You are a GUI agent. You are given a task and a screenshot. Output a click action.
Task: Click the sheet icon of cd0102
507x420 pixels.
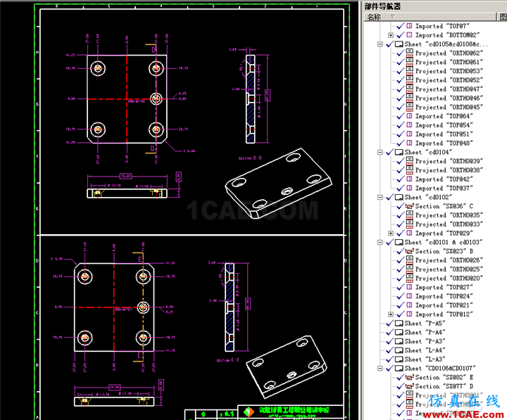(x=399, y=197)
